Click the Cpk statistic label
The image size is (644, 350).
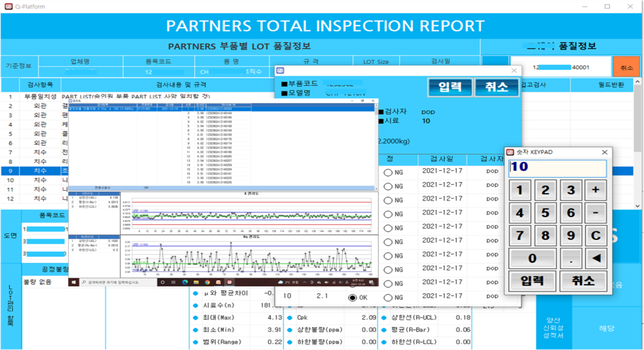302,318
